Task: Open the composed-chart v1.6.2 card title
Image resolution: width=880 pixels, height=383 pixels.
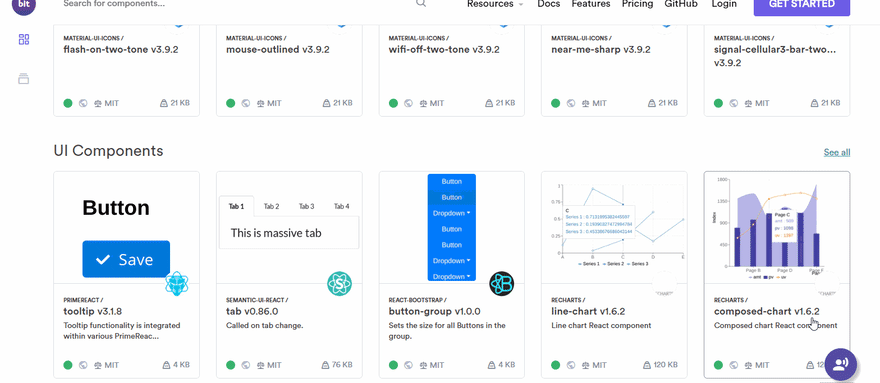Action: click(767, 311)
